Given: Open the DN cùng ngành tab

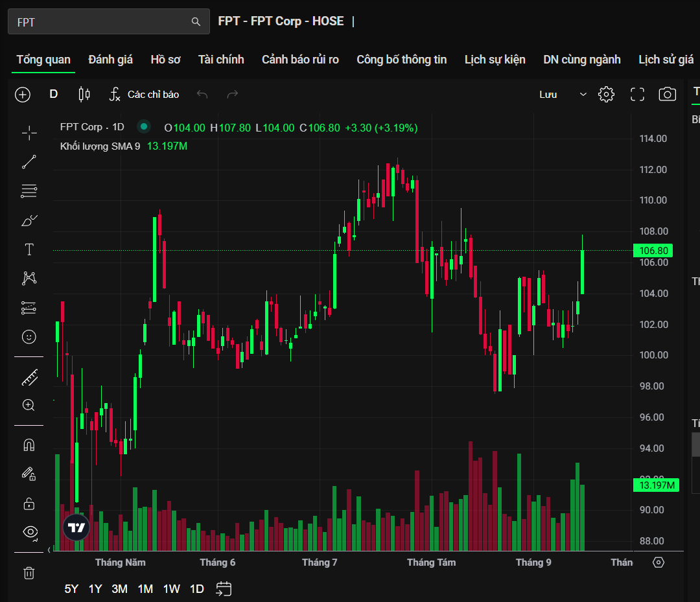Looking at the screenshot, I should [581, 60].
